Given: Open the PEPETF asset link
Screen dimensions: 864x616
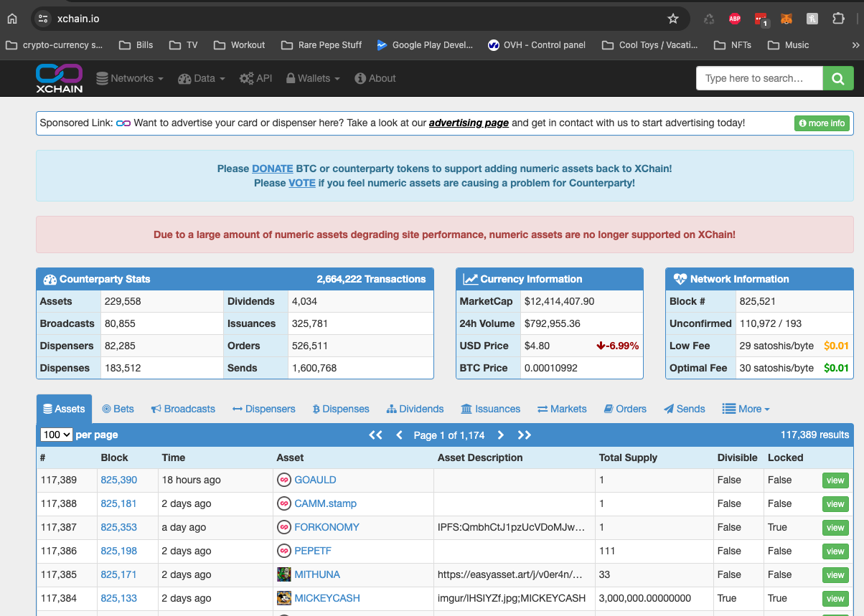Looking at the screenshot, I should click(x=313, y=551).
